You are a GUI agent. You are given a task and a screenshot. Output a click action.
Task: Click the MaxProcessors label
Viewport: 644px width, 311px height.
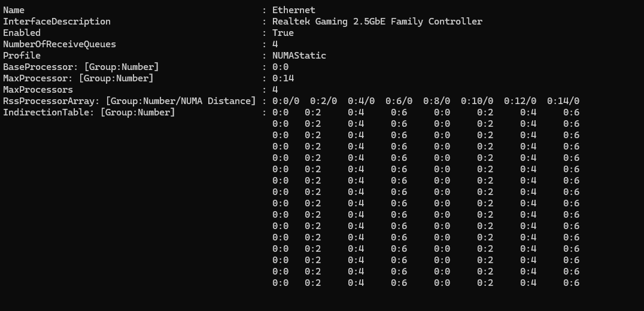pos(38,90)
